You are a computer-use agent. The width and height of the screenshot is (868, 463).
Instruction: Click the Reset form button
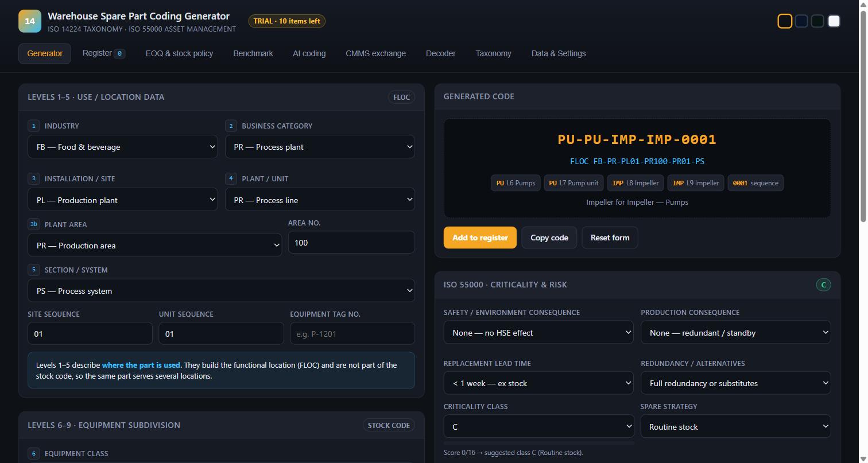click(610, 238)
